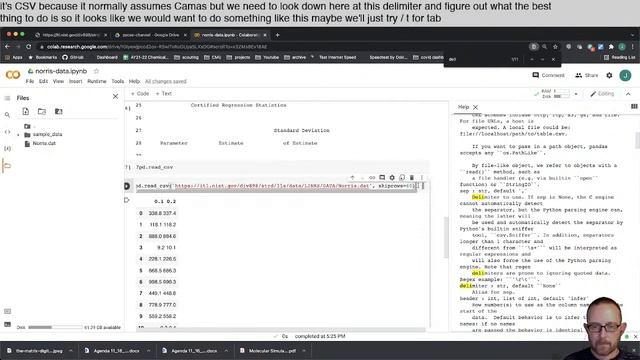Open the command palette icon at sidebar bottom
The height and width of the screenshot is (360, 640).
pos(7,311)
